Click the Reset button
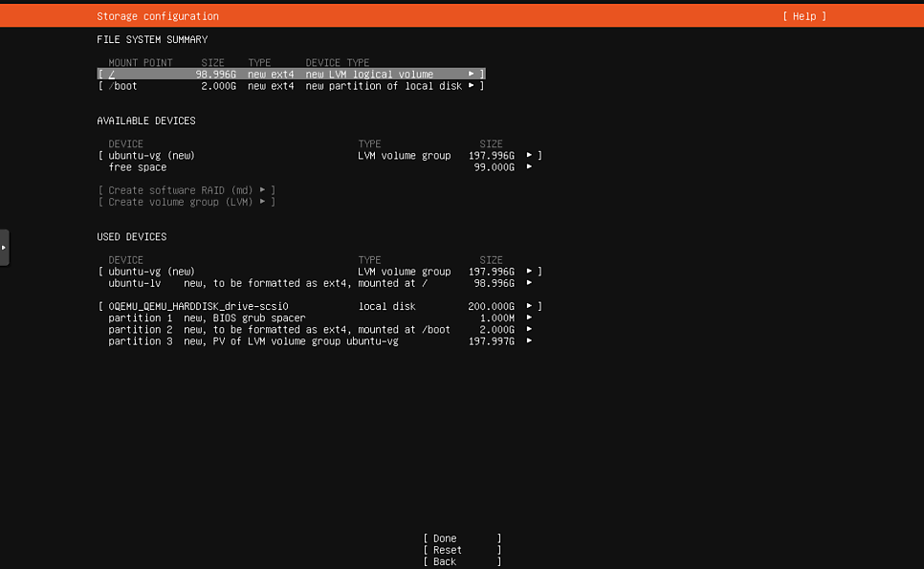This screenshot has width=924, height=569. pyautogui.click(x=463, y=550)
